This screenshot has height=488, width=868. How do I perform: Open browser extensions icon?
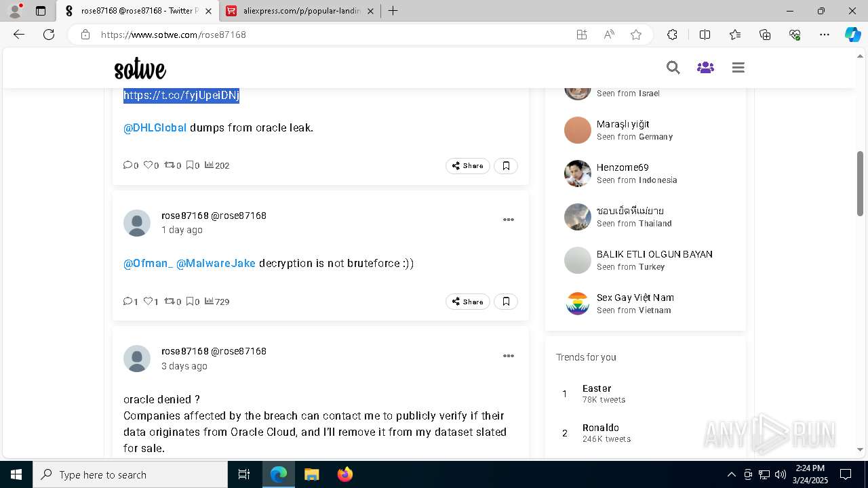tap(672, 35)
